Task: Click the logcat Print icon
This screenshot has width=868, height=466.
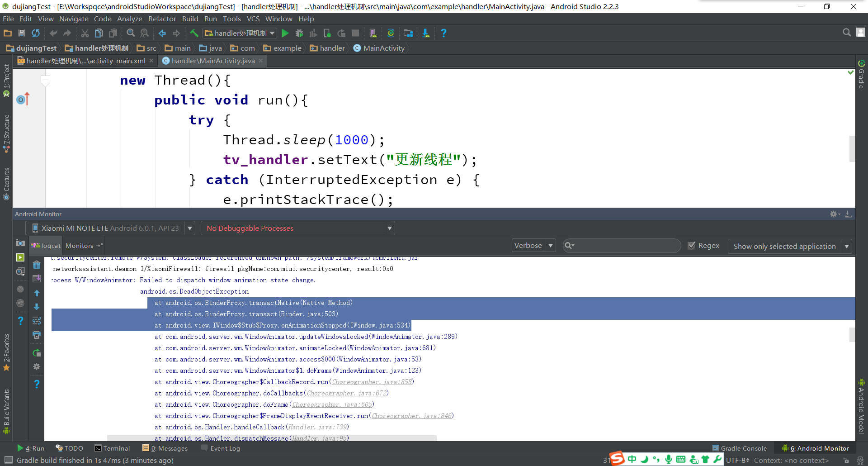Action: coord(37,335)
